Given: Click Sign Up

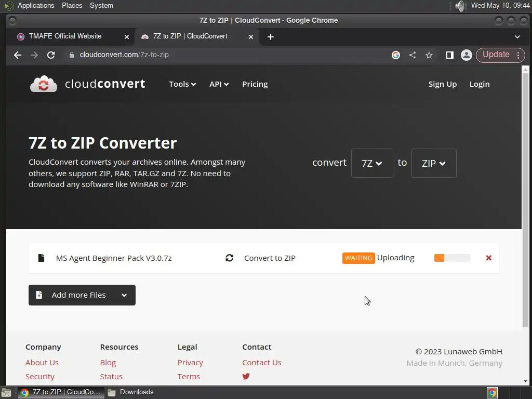Looking at the screenshot, I should [443, 84].
